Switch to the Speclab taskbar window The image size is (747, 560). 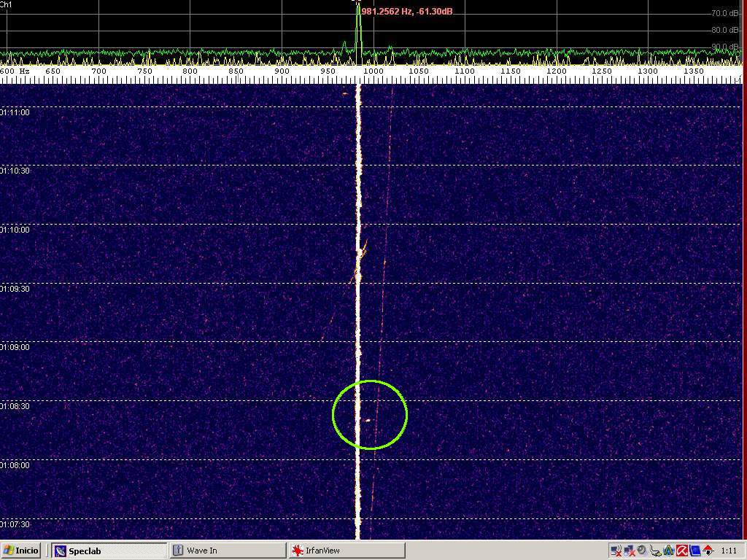click(109, 551)
